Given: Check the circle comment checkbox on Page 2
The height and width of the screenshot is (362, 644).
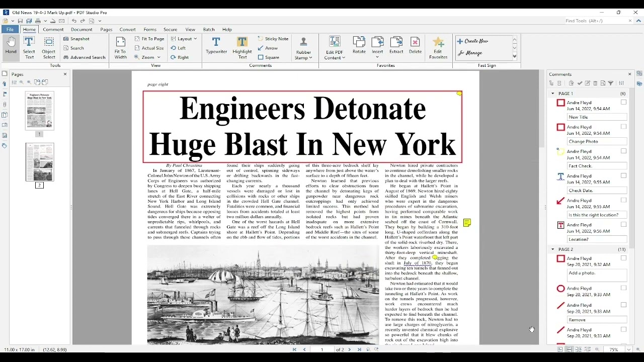Looking at the screenshot, I should tap(623, 288).
